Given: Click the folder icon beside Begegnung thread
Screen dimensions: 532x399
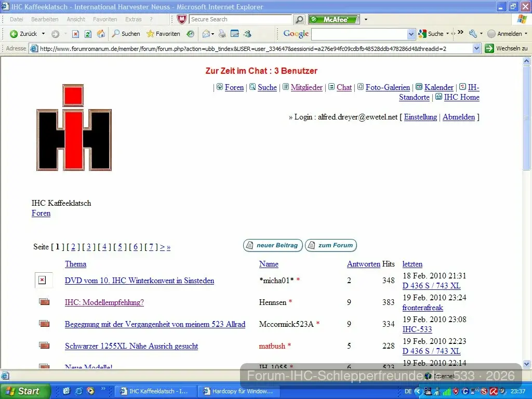Looking at the screenshot, I should (44, 324).
